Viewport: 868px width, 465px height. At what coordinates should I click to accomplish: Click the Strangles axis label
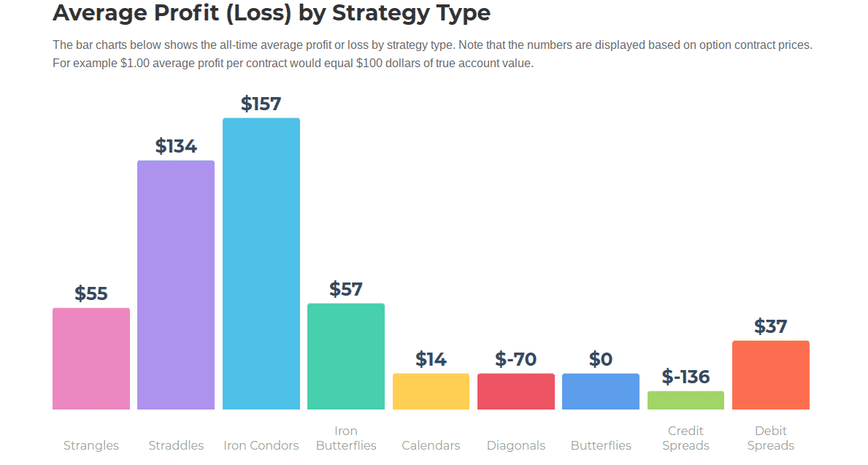click(91, 445)
